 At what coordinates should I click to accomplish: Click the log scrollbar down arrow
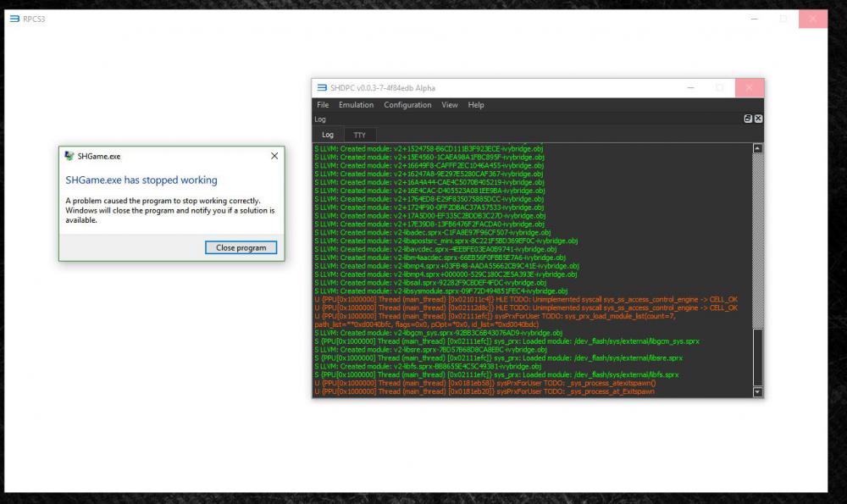click(x=758, y=392)
